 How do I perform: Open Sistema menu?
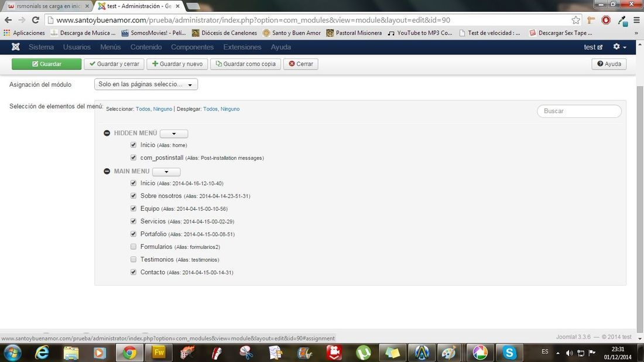click(x=41, y=47)
